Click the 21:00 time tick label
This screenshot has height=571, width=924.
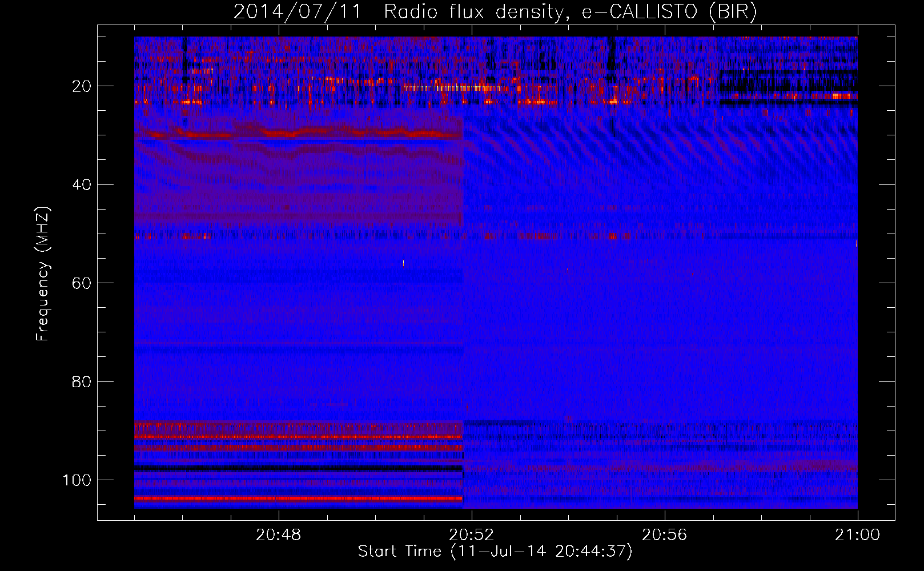(x=858, y=535)
